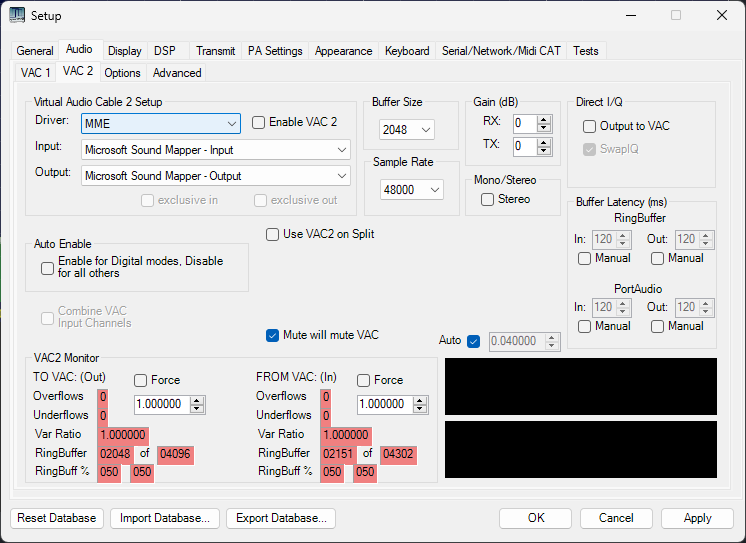Click the Export Database button
The image size is (746, 543).
[280, 518]
